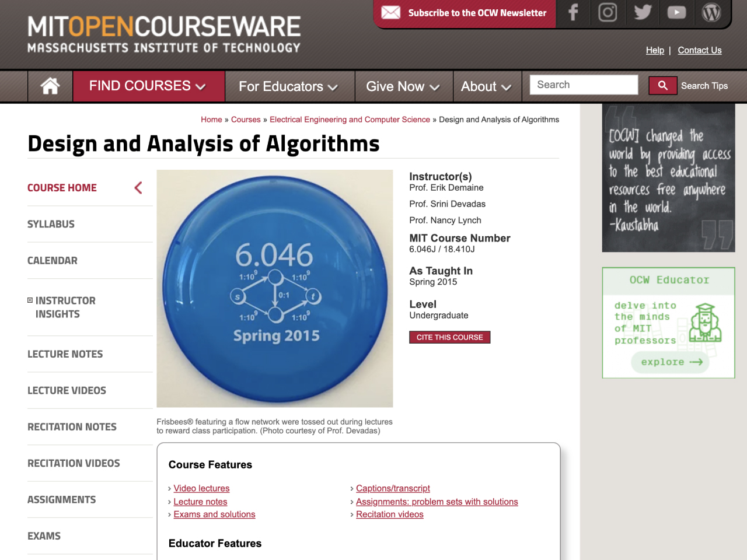Open the Lecture notes feature link
The image size is (747, 560).
point(200,502)
